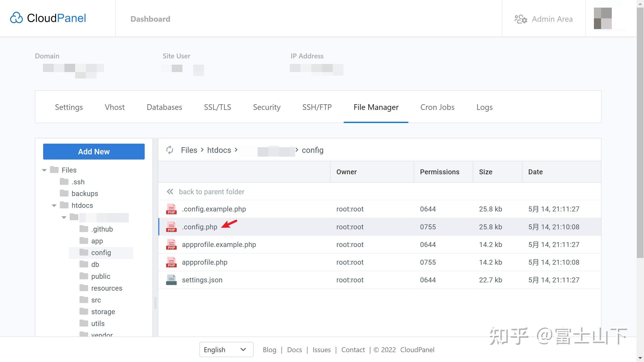Click the htdocs breadcrumb link
The height and width of the screenshot is (362, 644).
pos(219,150)
